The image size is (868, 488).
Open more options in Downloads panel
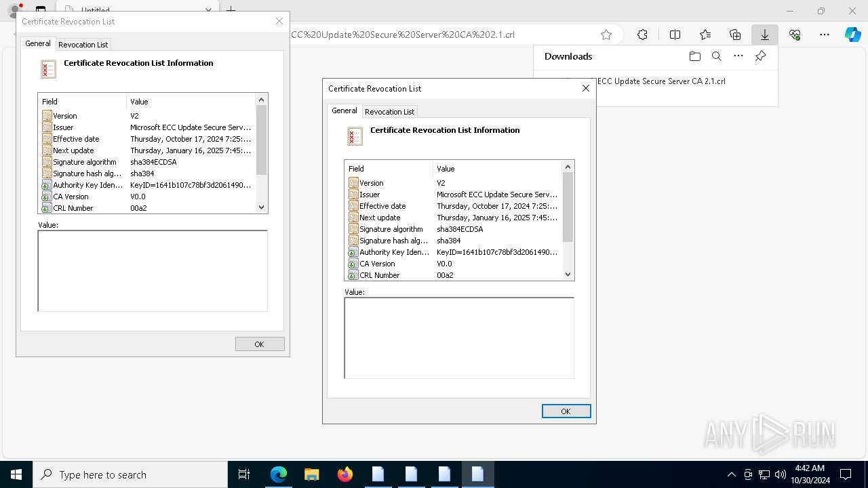pos(738,56)
